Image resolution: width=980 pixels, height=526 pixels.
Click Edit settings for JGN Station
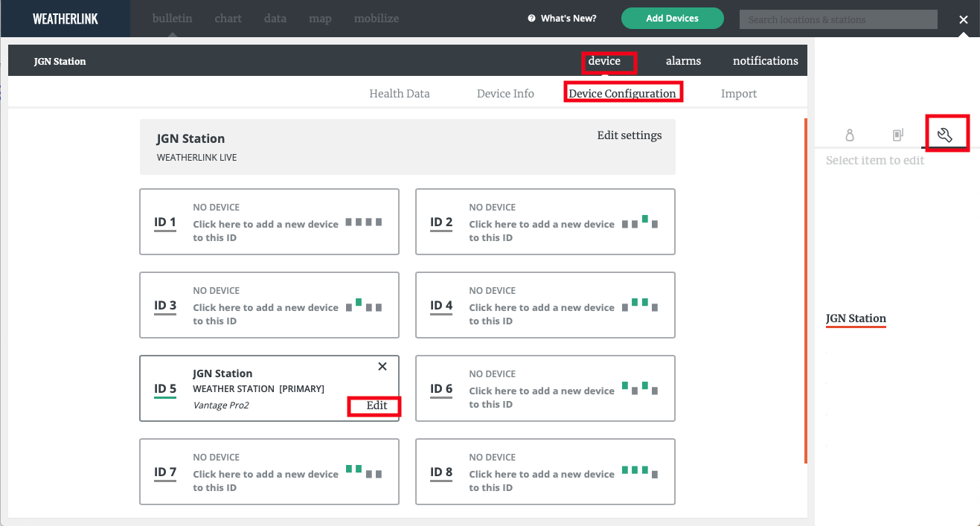(630, 135)
